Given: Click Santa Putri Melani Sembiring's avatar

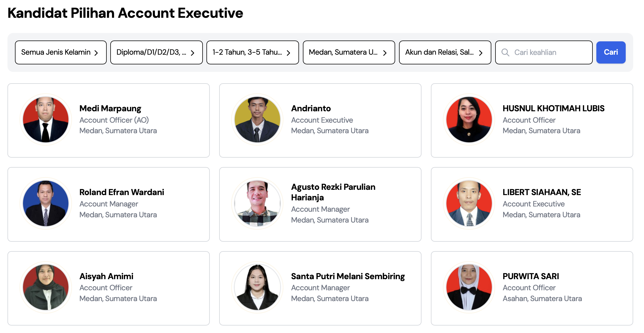Looking at the screenshot, I should [257, 287].
